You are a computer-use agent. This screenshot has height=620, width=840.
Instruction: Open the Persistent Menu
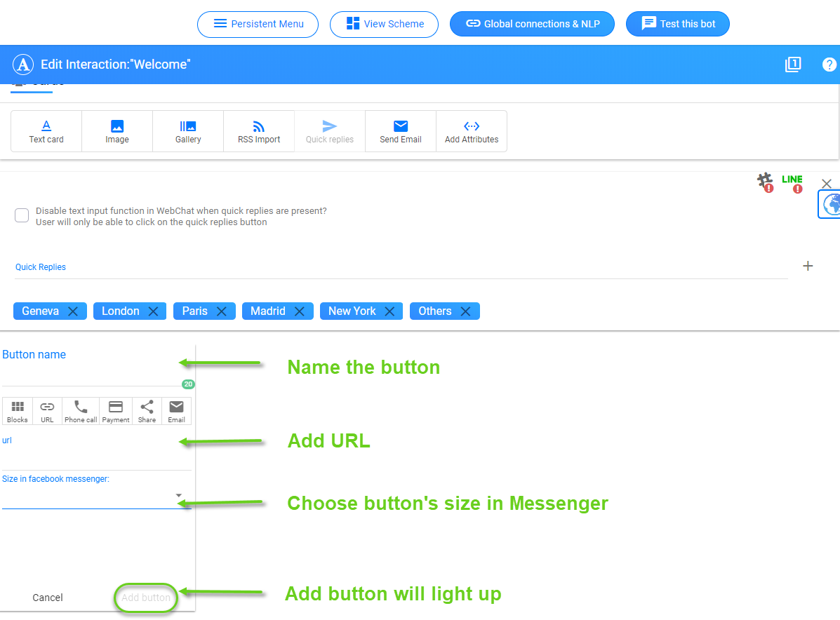point(258,24)
